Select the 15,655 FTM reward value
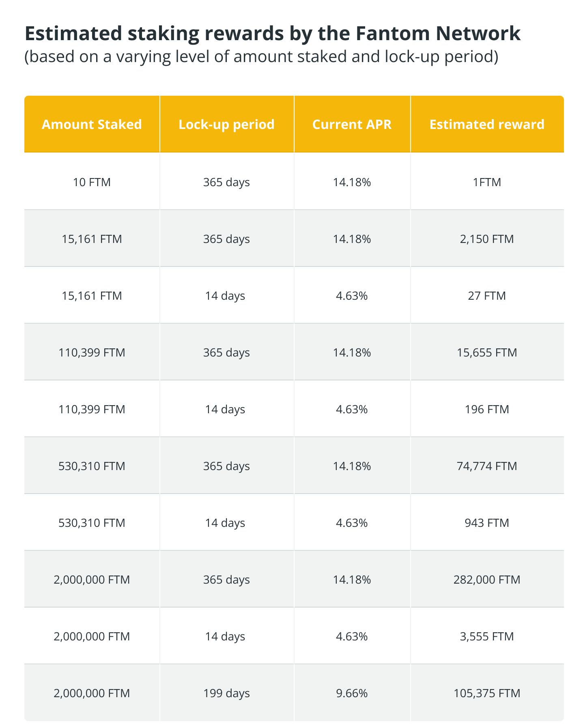 (487, 353)
